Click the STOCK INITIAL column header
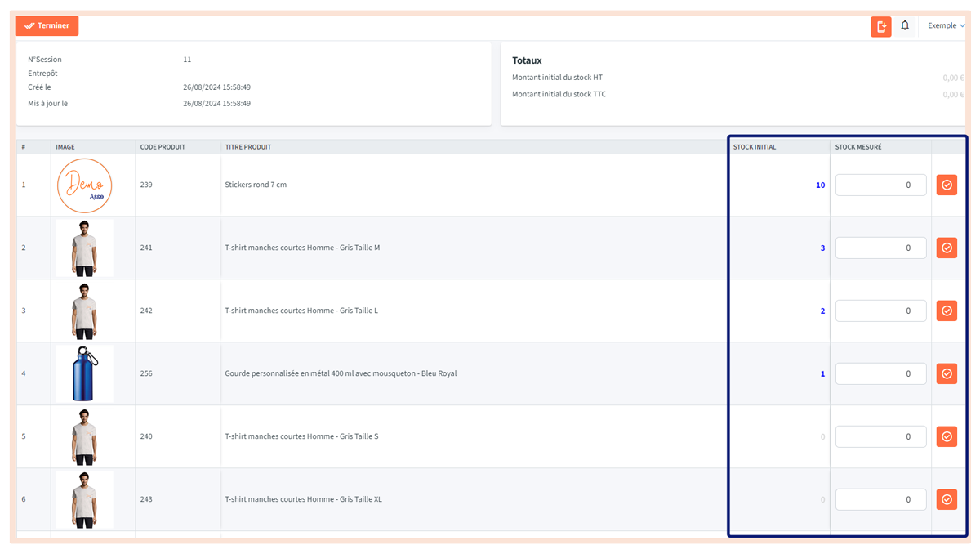The image size is (980, 554). tap(755, 147)
